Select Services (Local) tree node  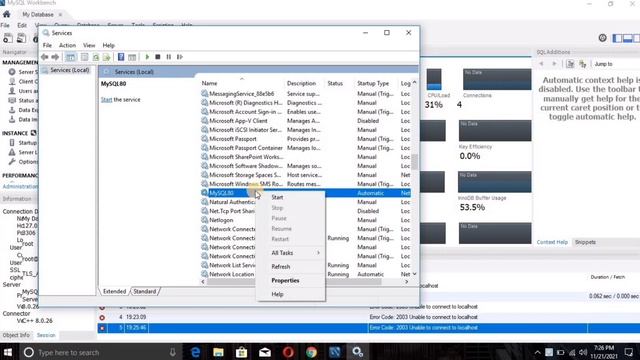[x=69, y=70]
